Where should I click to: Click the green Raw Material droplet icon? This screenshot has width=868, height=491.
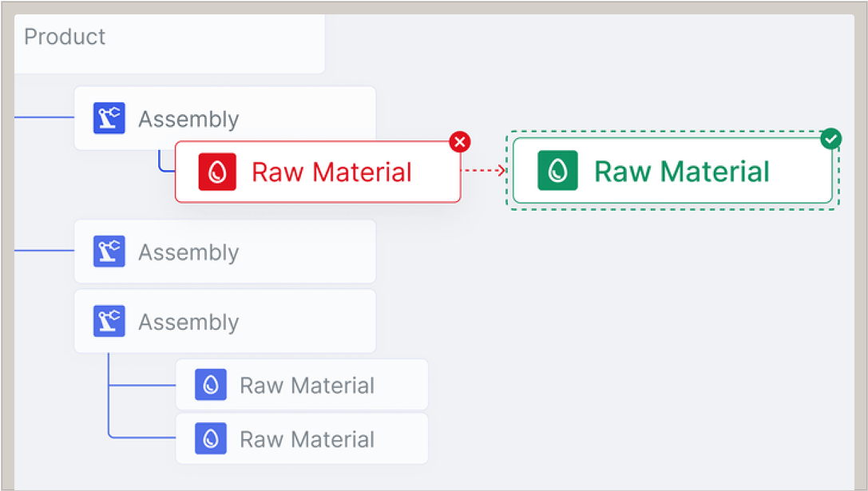pyautogui.click(x=557, y=172)
